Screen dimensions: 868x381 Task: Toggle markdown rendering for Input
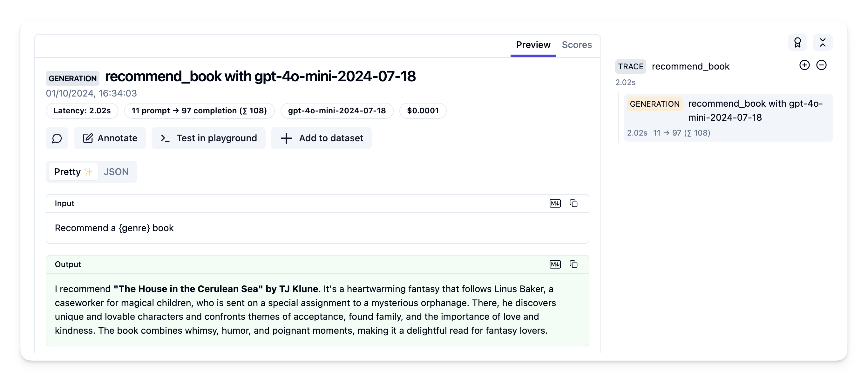(x=555, y=204)
